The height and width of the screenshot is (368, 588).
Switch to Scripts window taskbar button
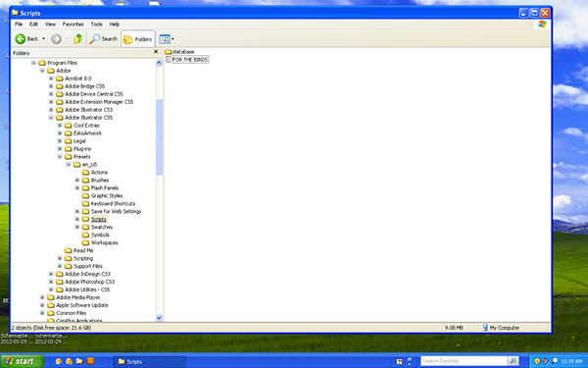click(150, 361)
